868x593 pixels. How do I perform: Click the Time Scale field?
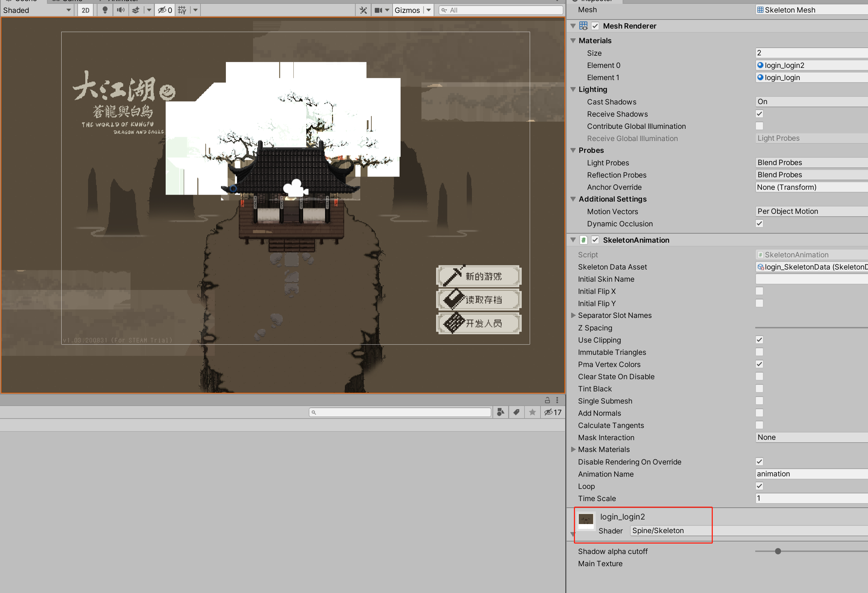tap(811, 498)
